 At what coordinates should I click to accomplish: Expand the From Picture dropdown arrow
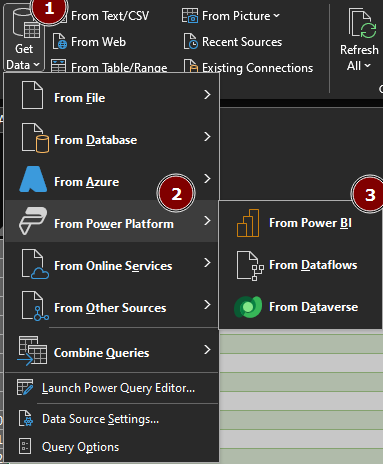click(x=277, y=16)
